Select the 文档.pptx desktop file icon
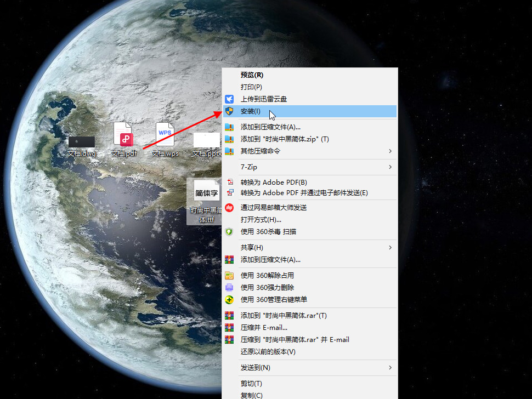Screen dimensions: 532x399 207,141
